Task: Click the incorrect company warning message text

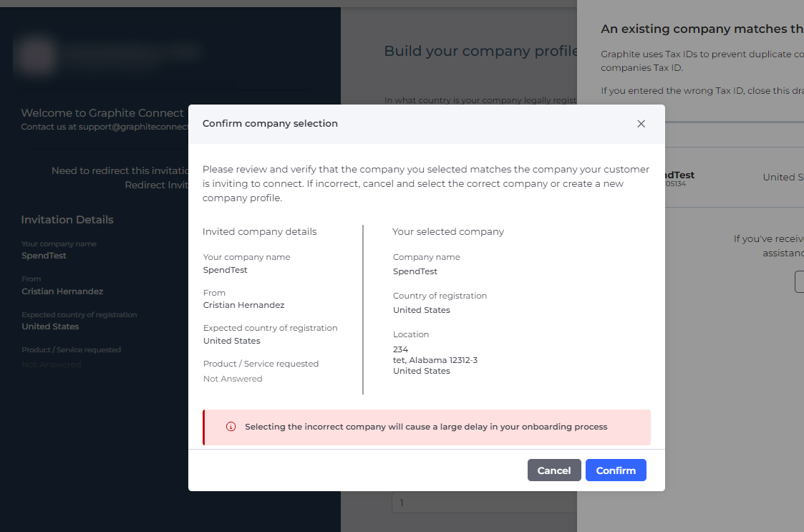Action: [426, 427]
